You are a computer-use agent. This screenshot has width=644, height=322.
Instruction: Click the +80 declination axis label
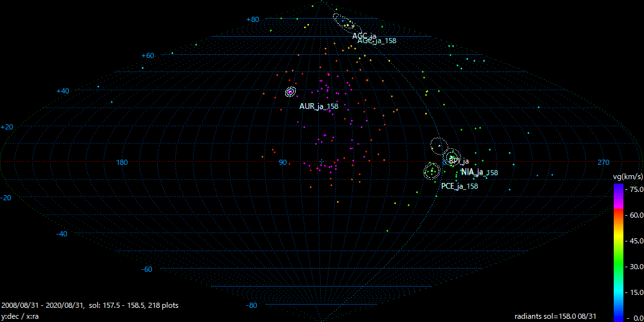pyautogui.click(x=252, y=19)
